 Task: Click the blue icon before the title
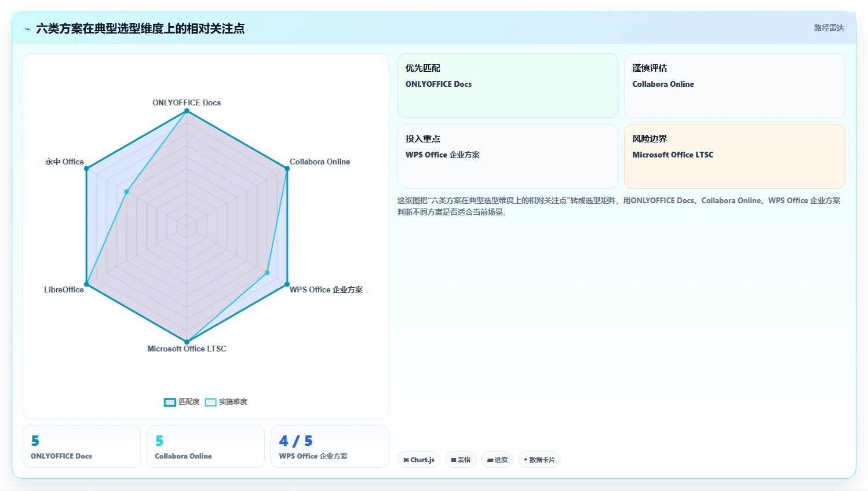[27, 29]
